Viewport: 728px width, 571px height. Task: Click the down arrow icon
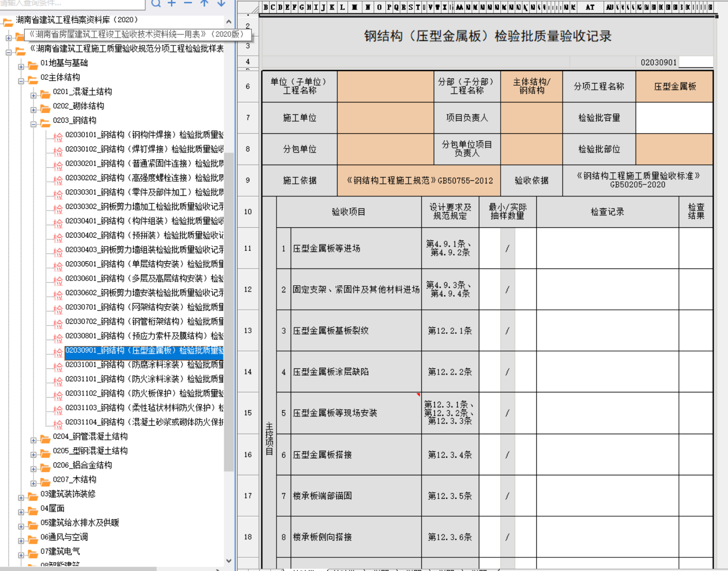221,3
